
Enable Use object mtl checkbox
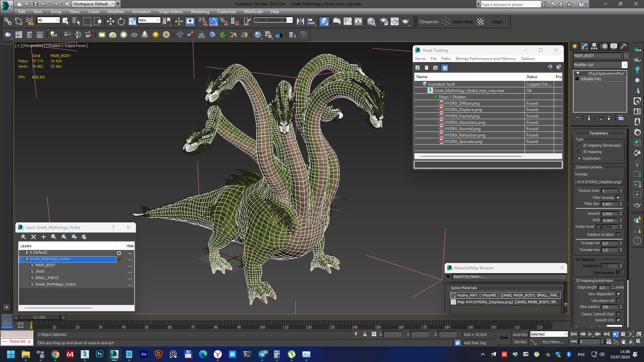coord(618,301)
